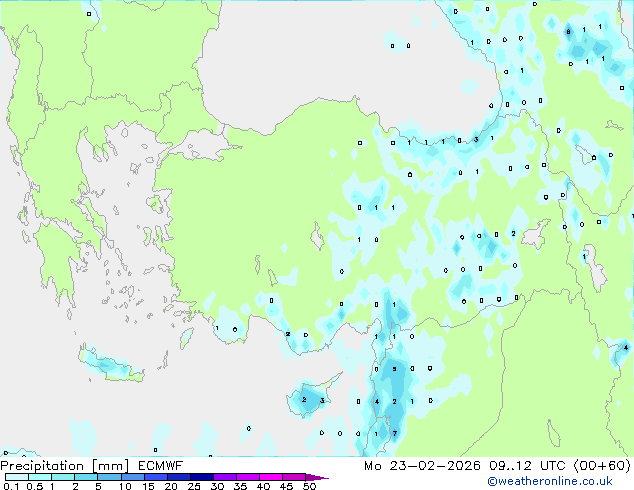Image resolution: width=634 pixels, height=490 pixels.
Task: Click the legend scale label '30'
Action: pyautogui.click(x=217, y=486)
